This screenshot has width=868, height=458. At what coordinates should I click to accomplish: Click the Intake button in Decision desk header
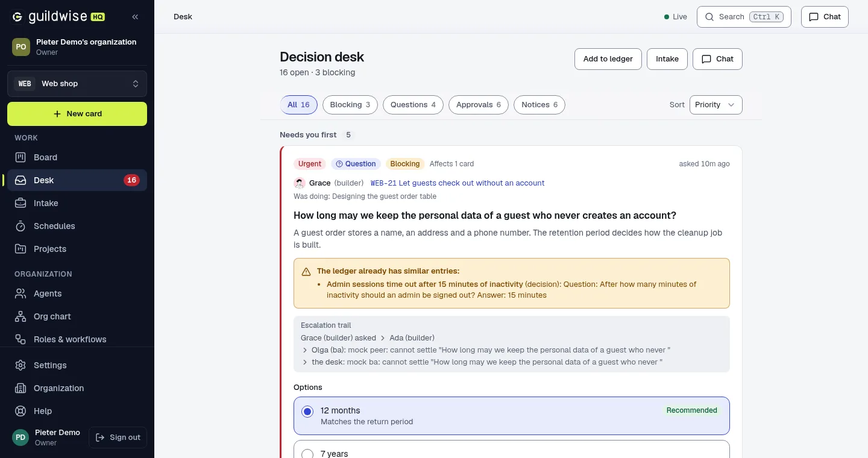667,59
